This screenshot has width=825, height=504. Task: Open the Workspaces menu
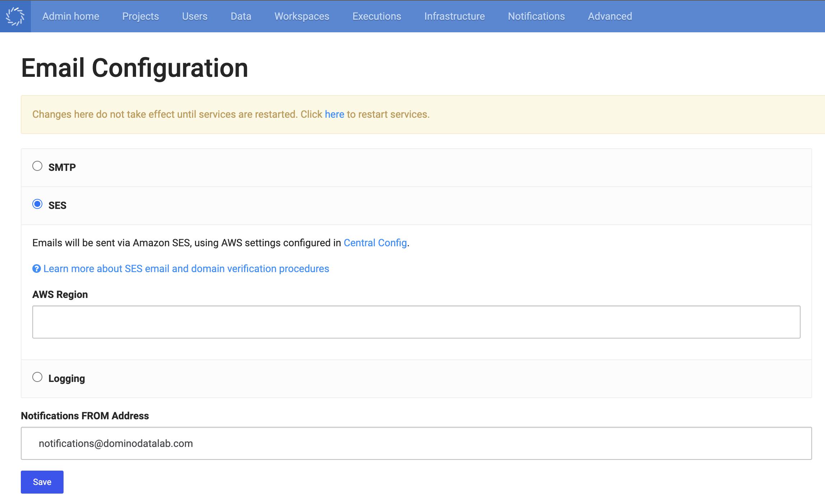pos(302,17)
